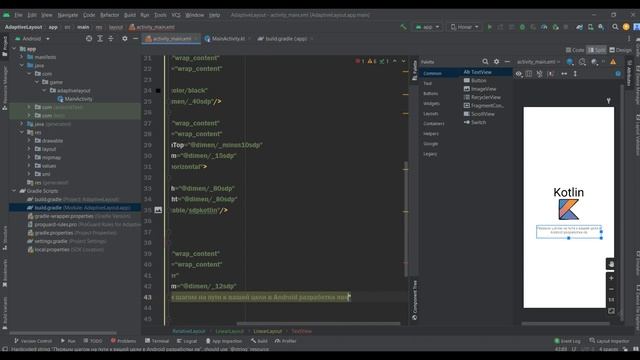This screenshot has height=360, width=640.
Task: Open Project panel settings gear
Action: point(124,38)
